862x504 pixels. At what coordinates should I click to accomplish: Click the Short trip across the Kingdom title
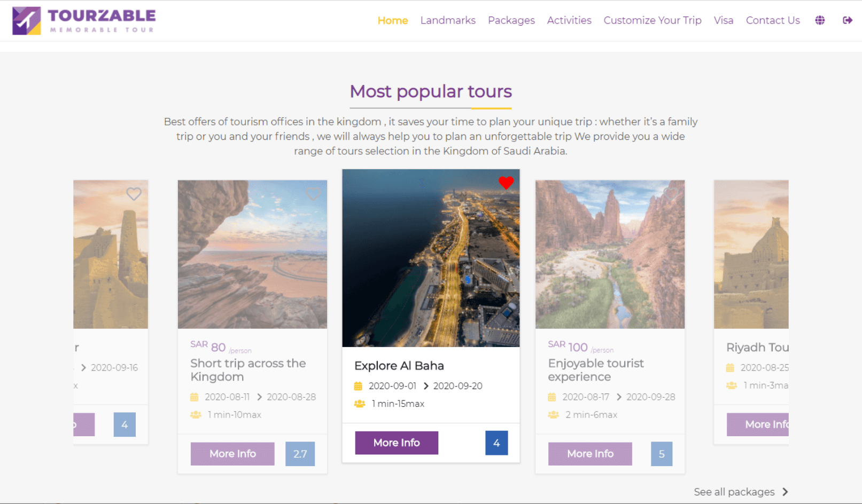pos(248,370)
